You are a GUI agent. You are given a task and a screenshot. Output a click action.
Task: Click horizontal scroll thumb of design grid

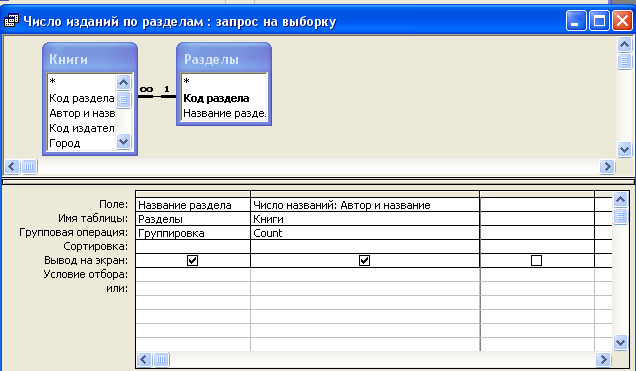[161, 359]
